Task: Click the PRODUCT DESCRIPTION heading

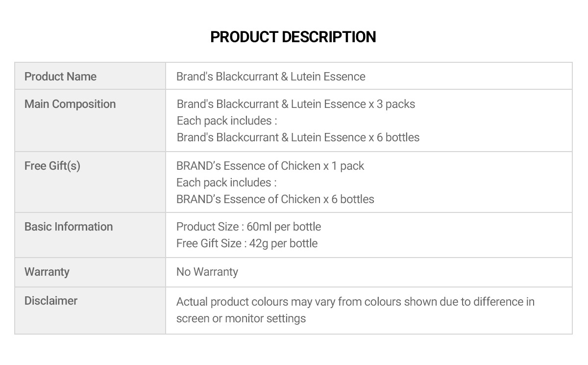Action: (293, 37)
